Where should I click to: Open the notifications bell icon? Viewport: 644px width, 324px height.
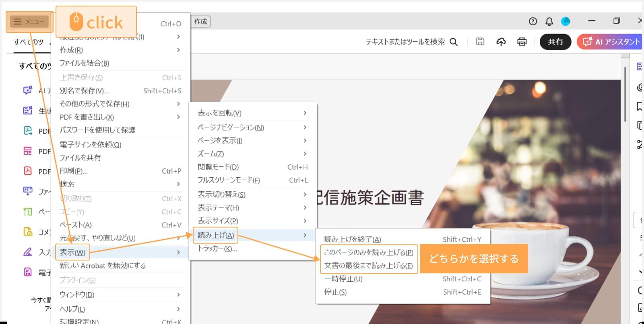coord(549,22)
